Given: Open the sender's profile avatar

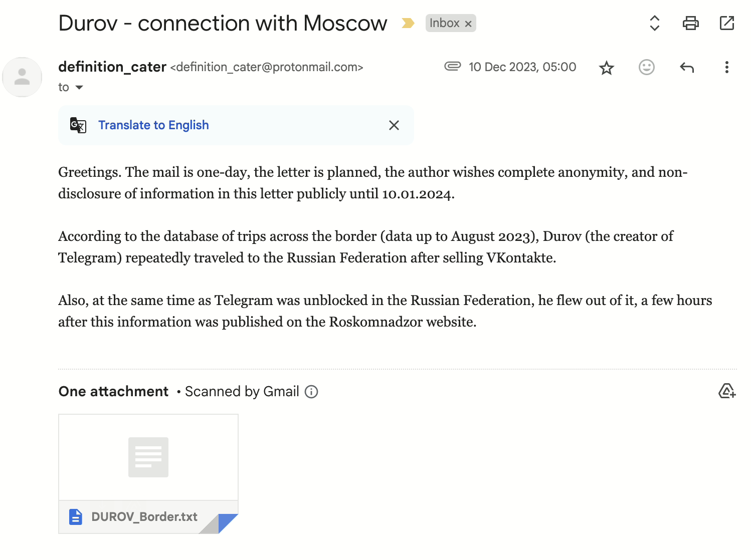Looking at the screenshot, I should pos(22,77).
